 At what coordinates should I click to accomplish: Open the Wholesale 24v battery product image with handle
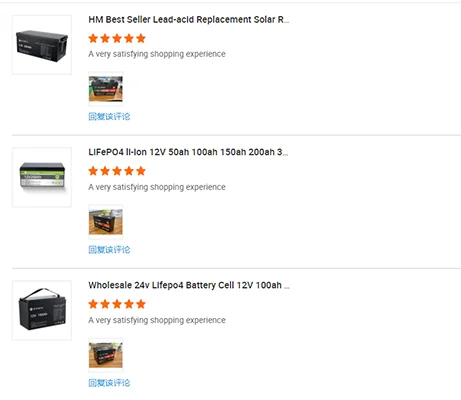pos(42,310)
